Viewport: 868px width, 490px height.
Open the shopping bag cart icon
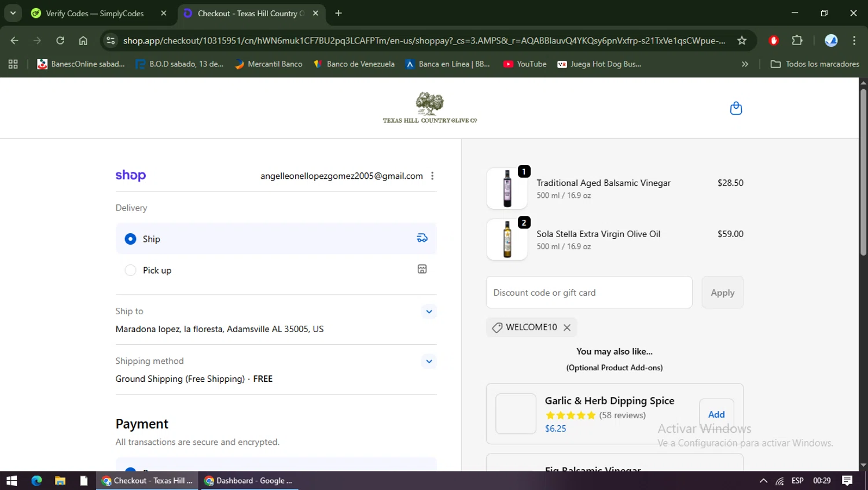(x=735, y=108)
